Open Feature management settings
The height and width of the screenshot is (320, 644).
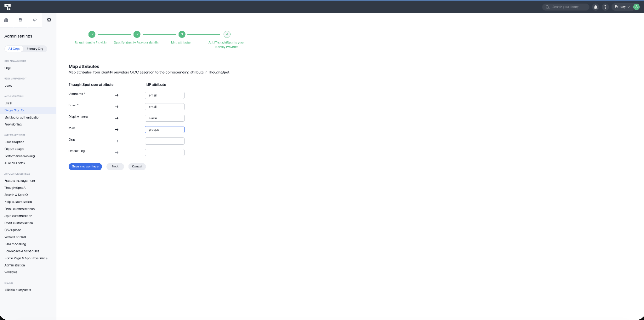pos(20,181)
